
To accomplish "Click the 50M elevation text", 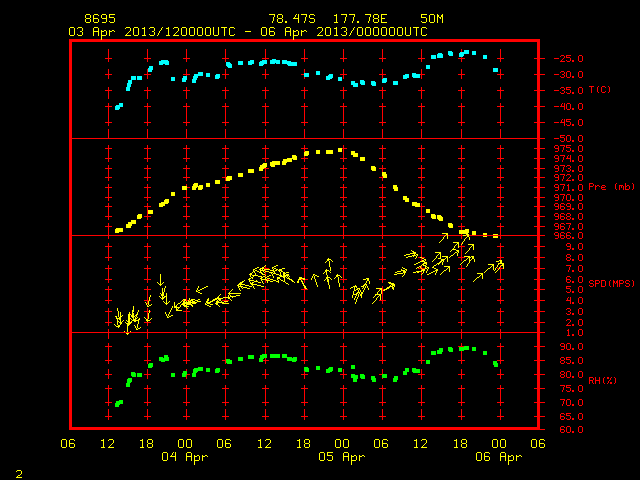I will coord(432,19).
